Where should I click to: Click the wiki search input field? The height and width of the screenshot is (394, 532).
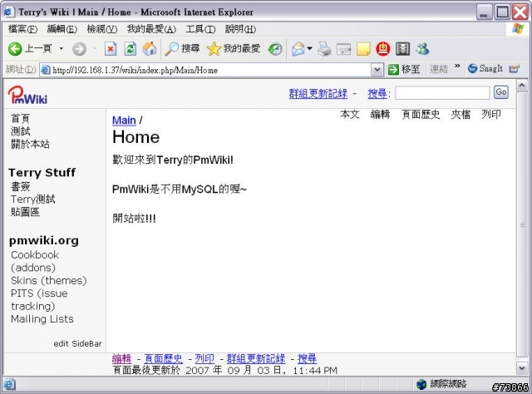click(442, 92)
